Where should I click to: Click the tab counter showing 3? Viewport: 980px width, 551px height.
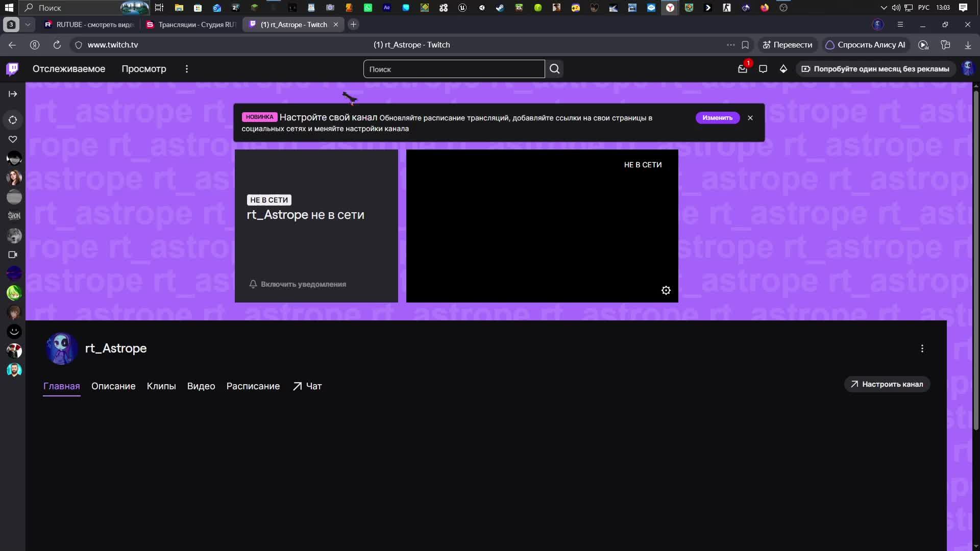pyautogui.click(x=11, y=24)
